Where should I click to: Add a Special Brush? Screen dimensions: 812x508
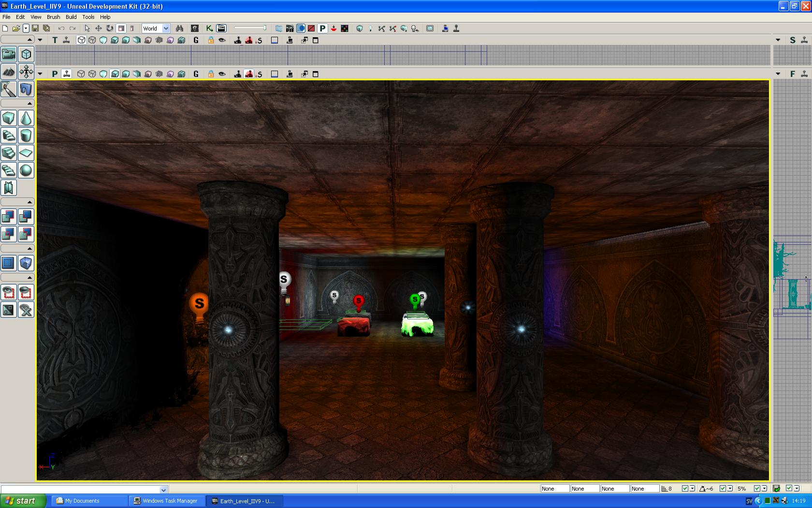pyautogui.click(x=9, y=263)
